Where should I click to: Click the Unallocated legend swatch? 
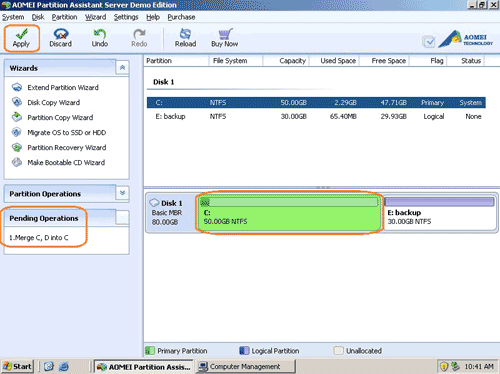(x=338, y=351)
